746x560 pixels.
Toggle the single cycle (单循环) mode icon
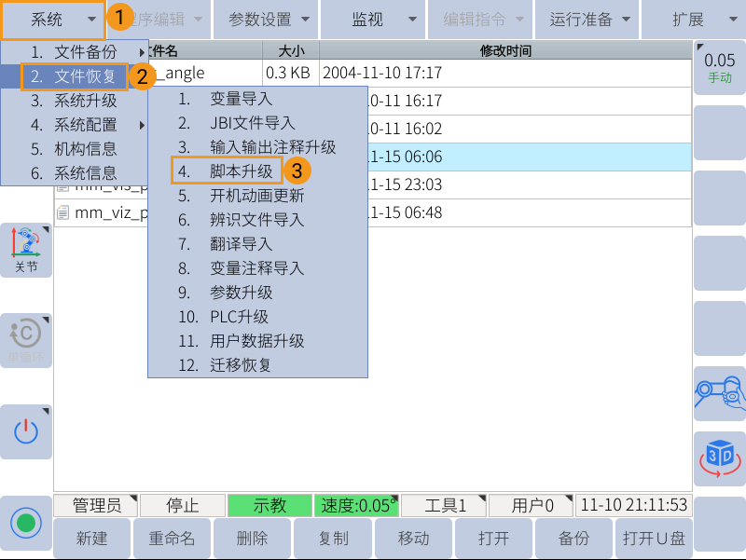point(26,340)
